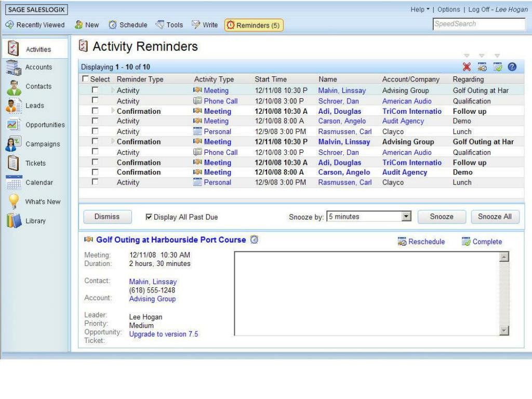The width and height of the screenshot is (532, 399).
Task: Open the Tickets clipboard icon
Action: (x=13, y=163)
